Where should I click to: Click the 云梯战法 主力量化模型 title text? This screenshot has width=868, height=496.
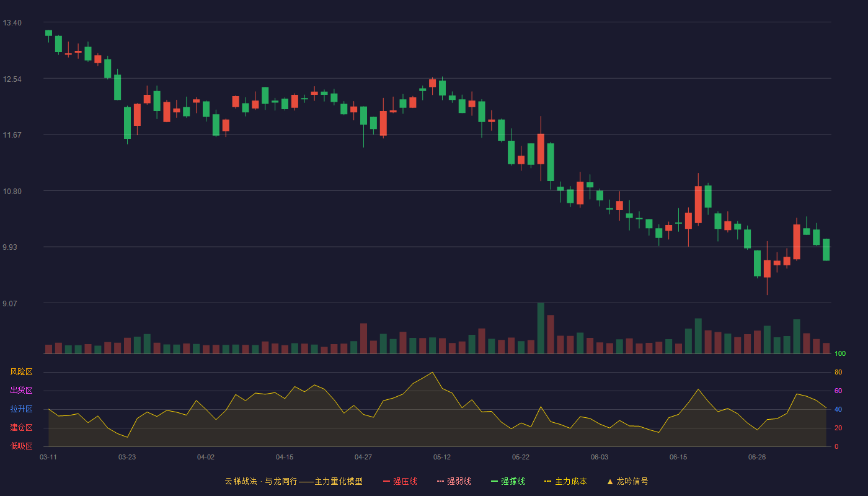click(294, 481)
